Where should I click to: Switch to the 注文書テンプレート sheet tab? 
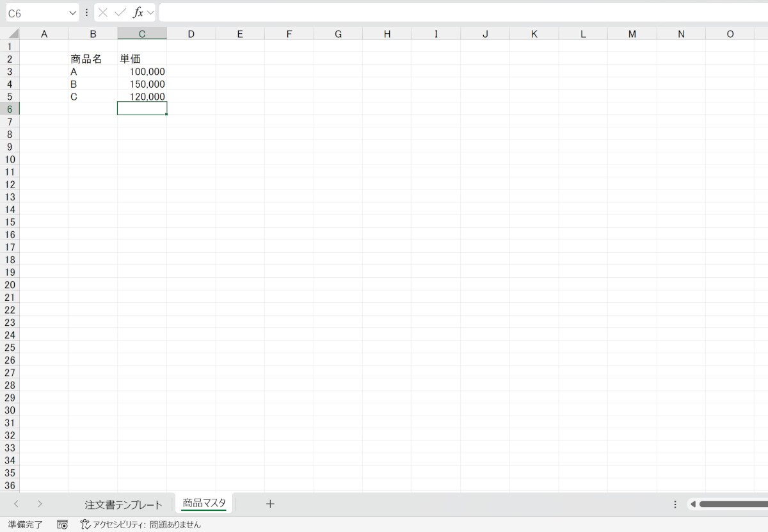[x=124, y=504]
